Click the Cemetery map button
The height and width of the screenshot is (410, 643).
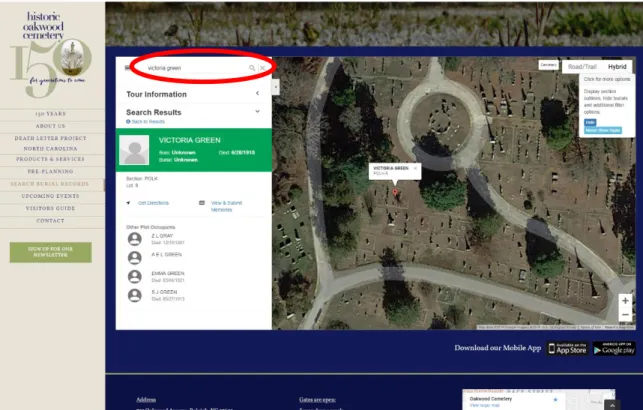(x=548, y=65)
